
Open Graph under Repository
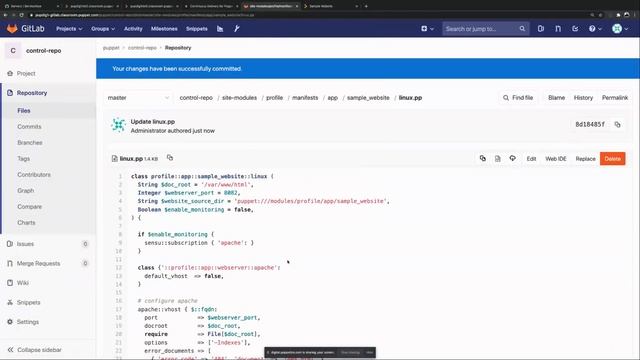[26, 191]
